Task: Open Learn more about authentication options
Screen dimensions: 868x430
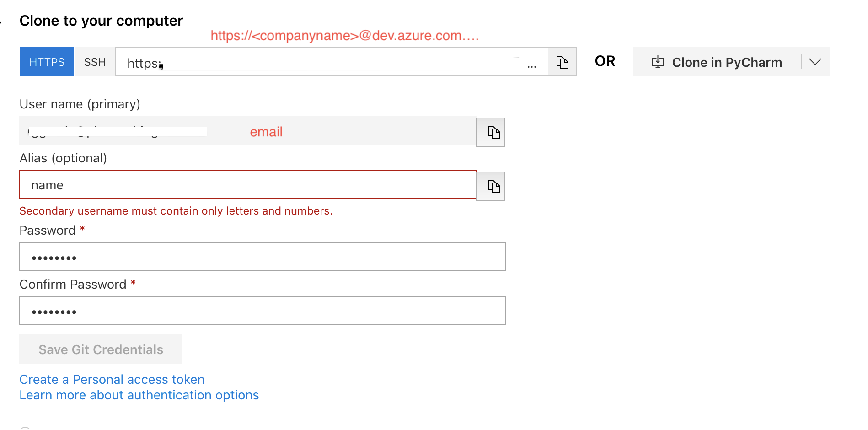Action: point(139,395)
